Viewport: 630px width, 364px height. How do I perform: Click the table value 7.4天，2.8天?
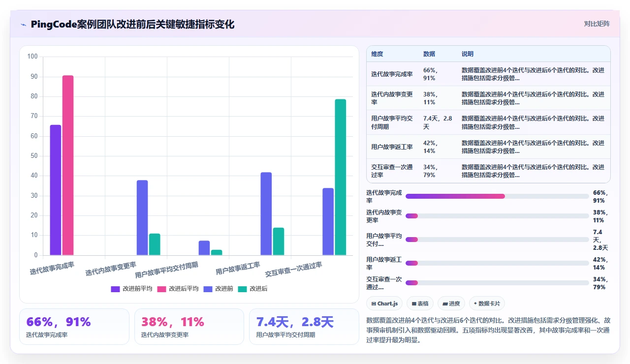click(x=438, y=122)
